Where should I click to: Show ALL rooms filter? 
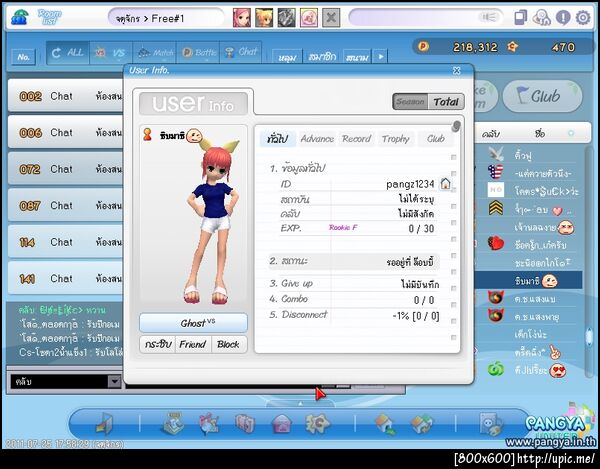[x=68, y=53]
